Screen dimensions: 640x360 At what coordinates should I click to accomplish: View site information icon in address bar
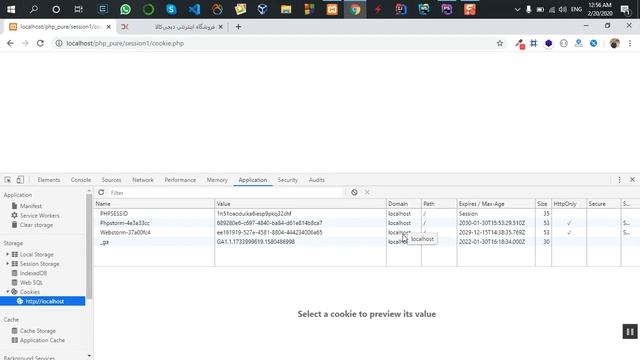(x=59, y=43)
